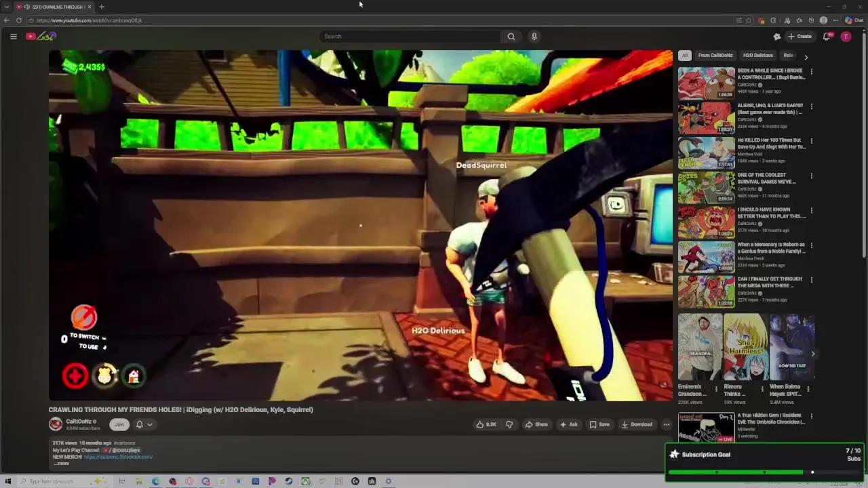Open options for BEEN A WHILE video
Viewport: 868px width, 488px height.
[x=812, y=71]
